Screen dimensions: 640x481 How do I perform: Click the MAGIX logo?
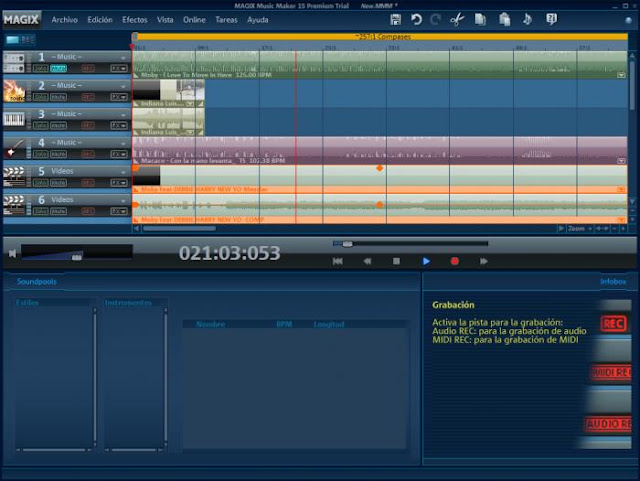(x=21, y=20)
